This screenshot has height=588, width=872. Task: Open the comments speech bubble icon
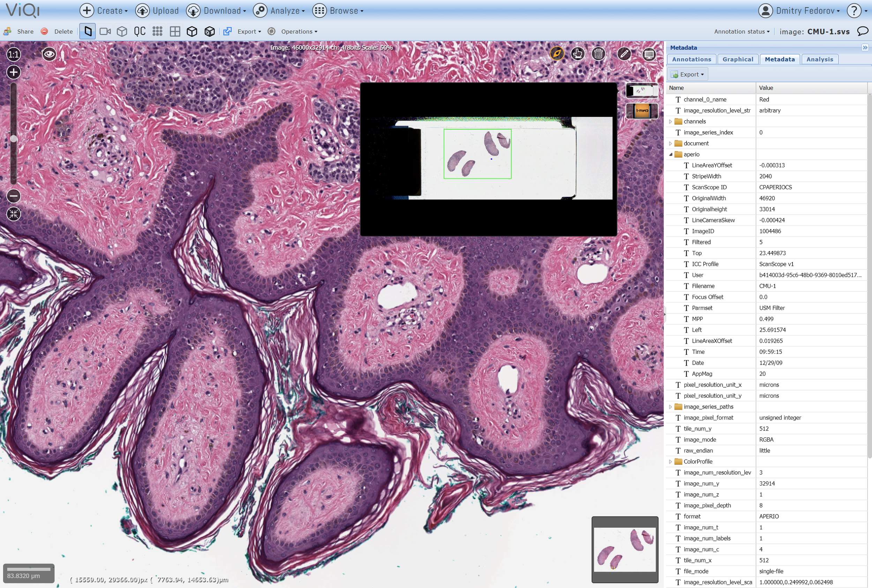[x=862, y=31]
